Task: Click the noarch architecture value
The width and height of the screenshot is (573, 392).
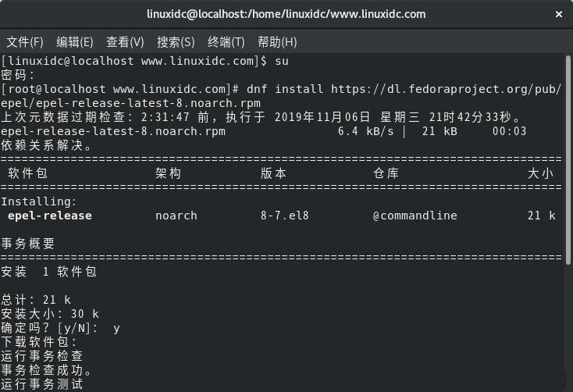Action: coord(176,216)
